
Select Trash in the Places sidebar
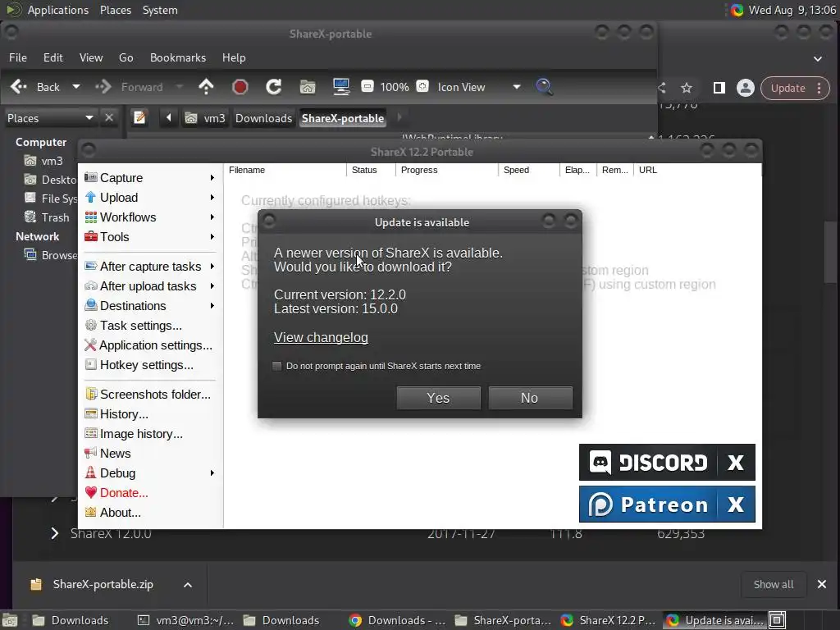click(x=47, y=217)
